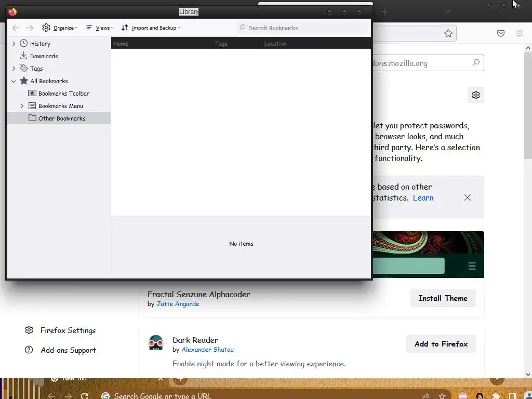
Task: Sort bookmarks by the Name column
Action: click(162, 44)
